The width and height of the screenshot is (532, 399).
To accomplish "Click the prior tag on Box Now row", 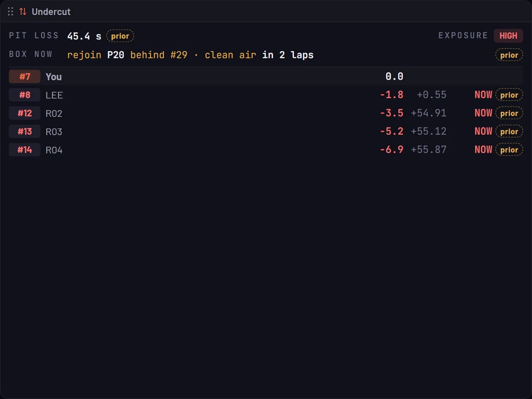I will coord(509,55).
